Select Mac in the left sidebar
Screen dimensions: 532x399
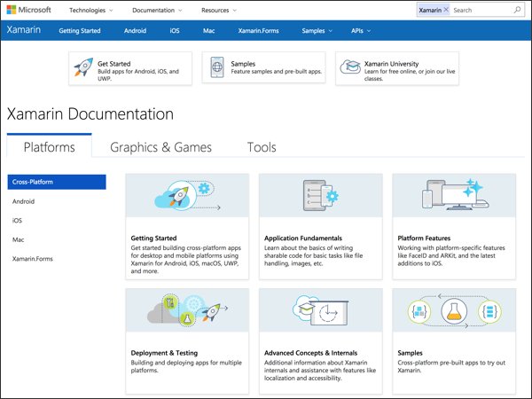(18, 239)
